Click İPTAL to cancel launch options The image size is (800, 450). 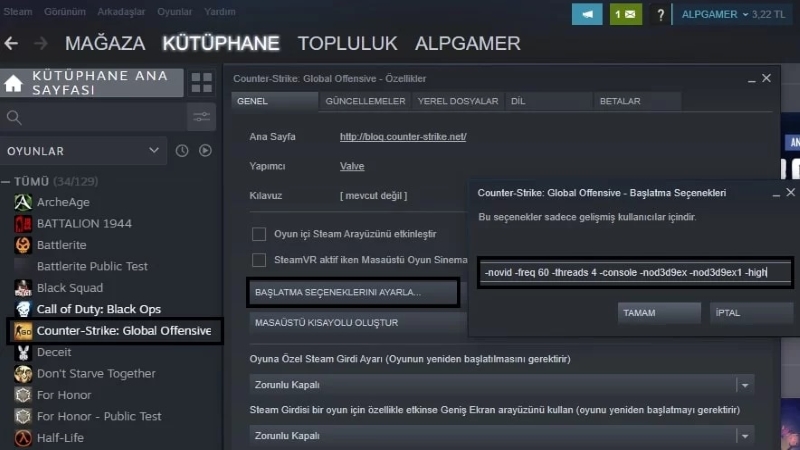752,313
